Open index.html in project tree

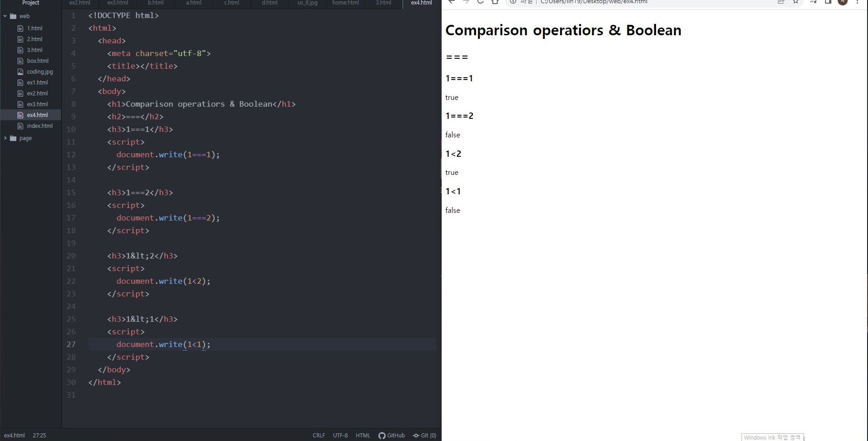pyautogui.click(x=39, y=126)
